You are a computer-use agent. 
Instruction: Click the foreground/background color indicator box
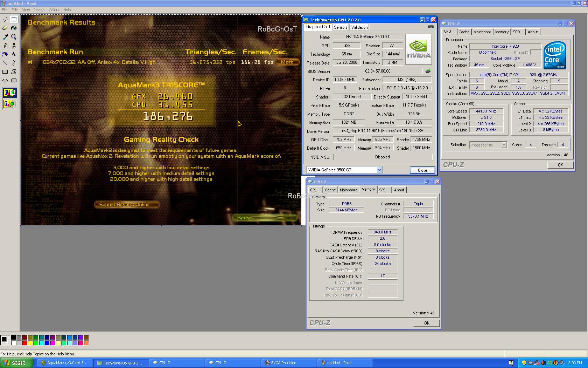(5, 340)
